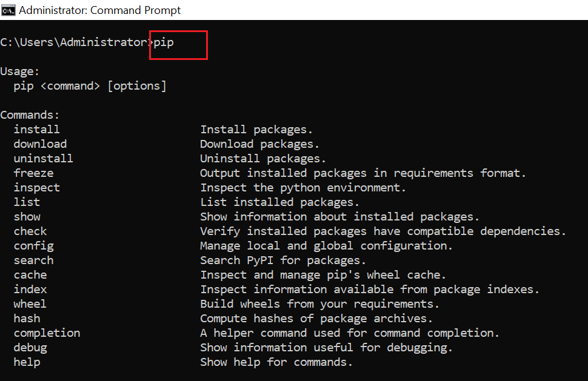Click the Command Prompt icon in title bar
588x381 pixels.
point(8,10)
